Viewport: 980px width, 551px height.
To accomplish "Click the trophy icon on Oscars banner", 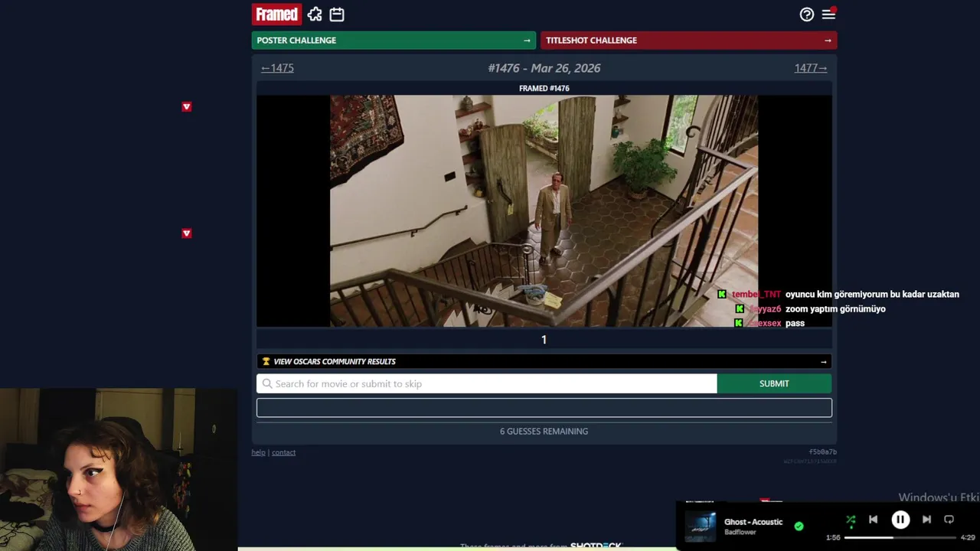I will pos(266,361).
